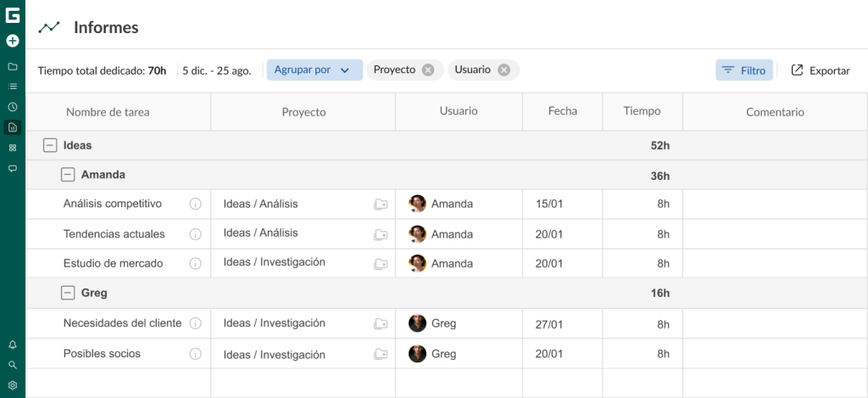
Task: Click the Tiempo total dedicado: 70h label
Action: tap(102, 70)
